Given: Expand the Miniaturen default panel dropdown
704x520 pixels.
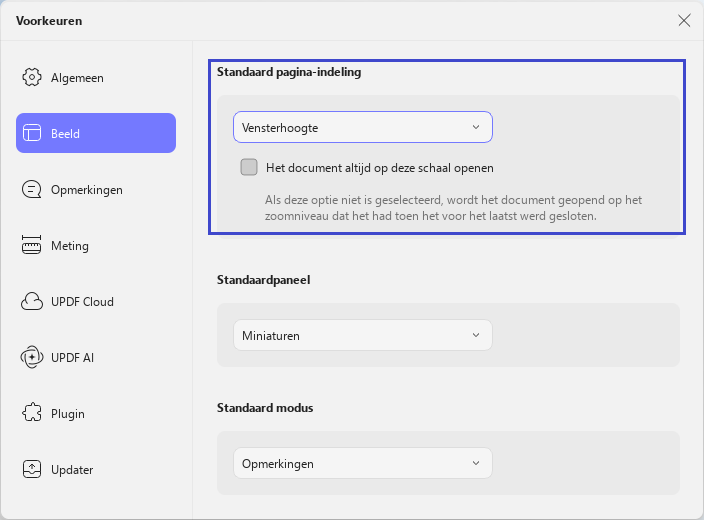Looking at the screenshot, I should click(x=363, y=335).
